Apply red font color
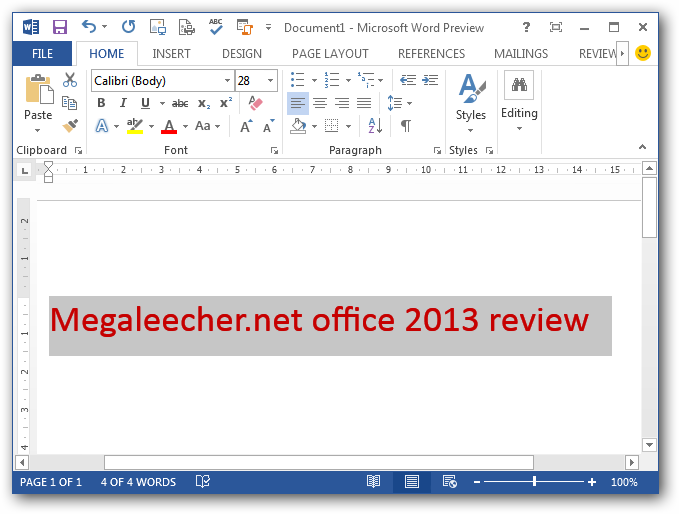679x514 pixels. pyautogui.click(x=169, y=126)
